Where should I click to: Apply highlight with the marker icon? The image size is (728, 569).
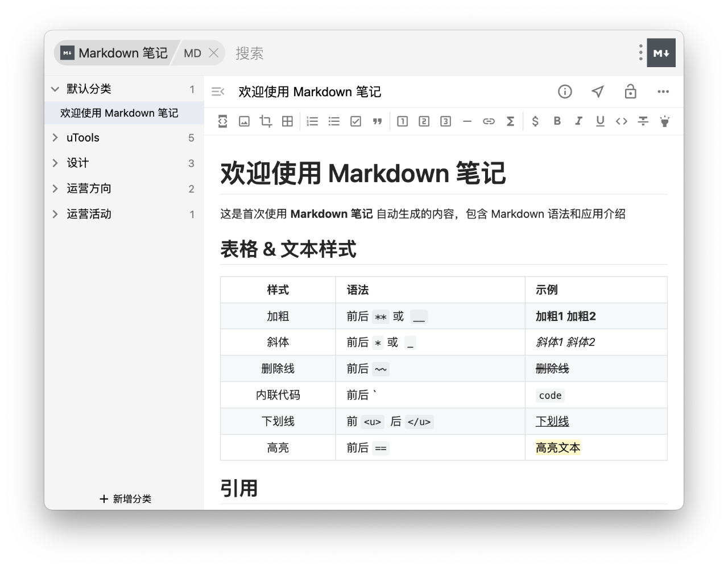664,121
